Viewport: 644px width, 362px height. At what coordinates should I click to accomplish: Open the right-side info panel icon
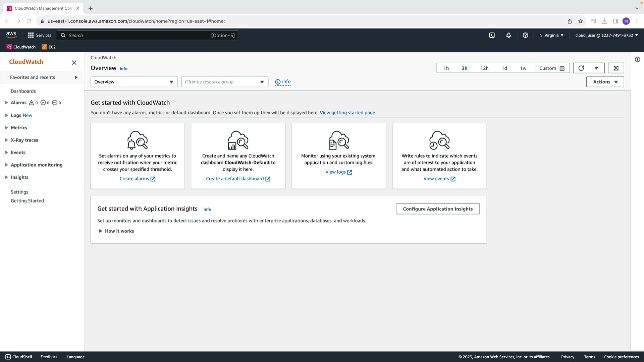click(637, 60)
